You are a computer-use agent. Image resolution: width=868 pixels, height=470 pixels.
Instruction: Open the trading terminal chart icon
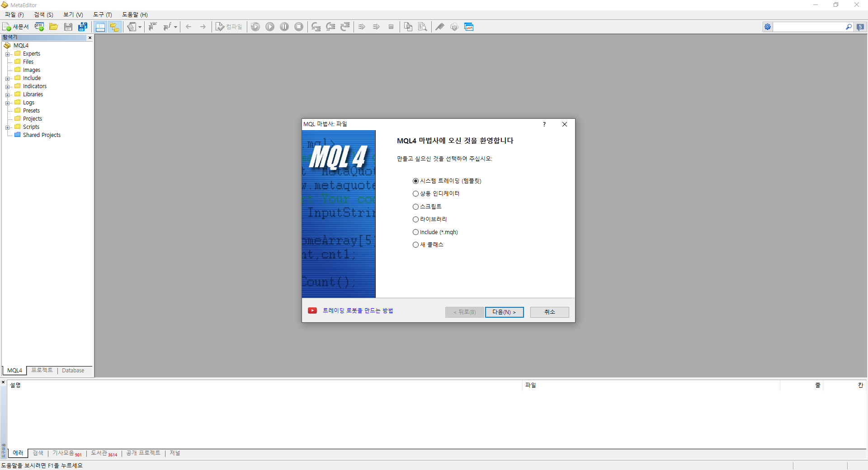469,27
